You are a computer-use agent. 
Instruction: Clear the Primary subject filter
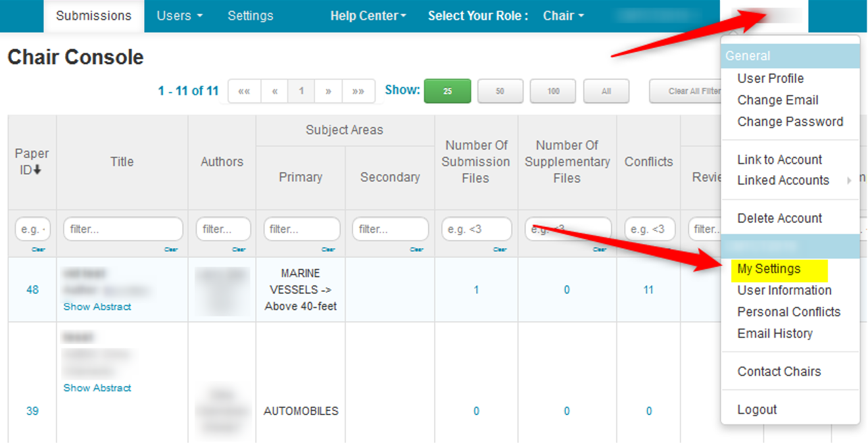tap(328, 249)
